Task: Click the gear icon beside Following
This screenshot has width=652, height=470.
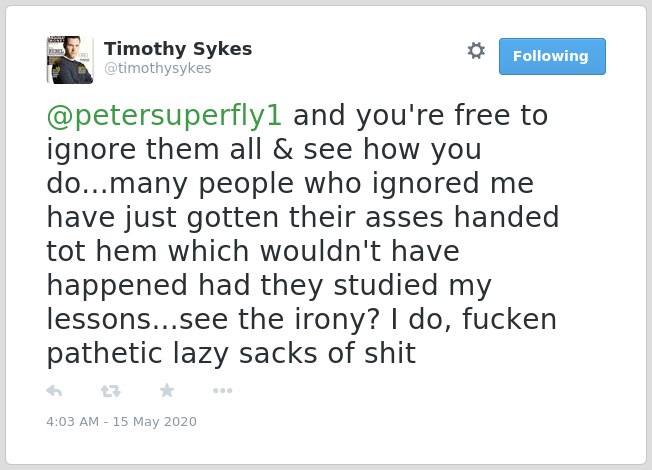Action: tap(476, 51)
